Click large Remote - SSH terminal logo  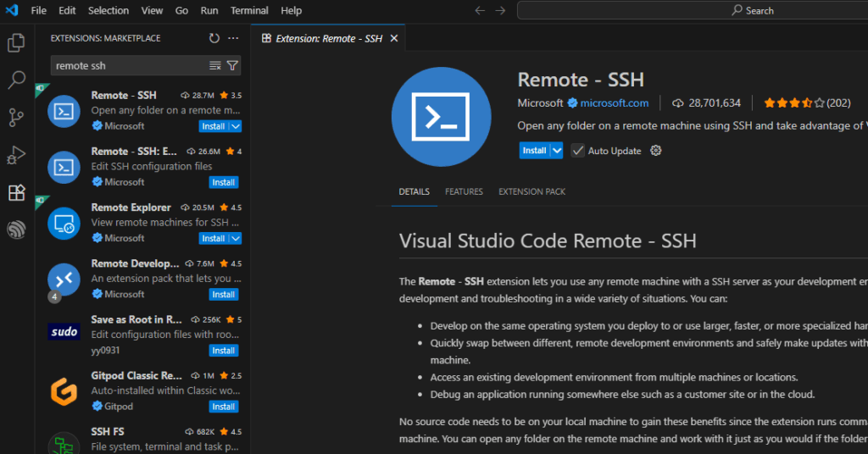click(x=441, y=117)
